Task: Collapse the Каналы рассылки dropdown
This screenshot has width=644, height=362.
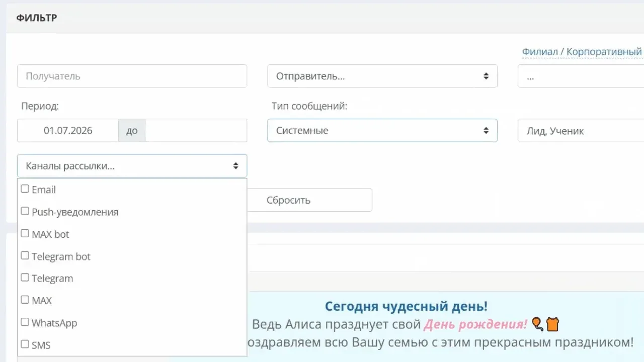Action: [x=132, y=166]
